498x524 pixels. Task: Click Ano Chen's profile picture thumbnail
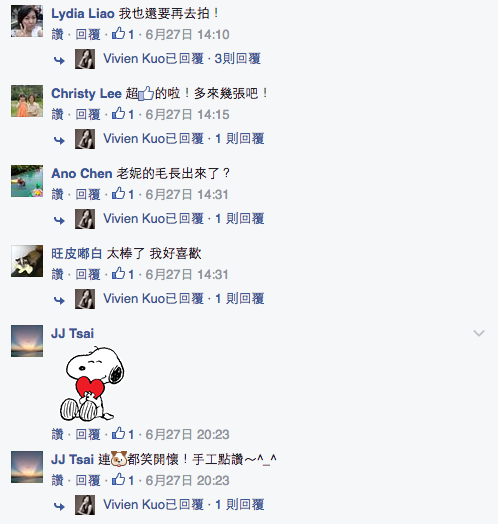coord(27,181)
